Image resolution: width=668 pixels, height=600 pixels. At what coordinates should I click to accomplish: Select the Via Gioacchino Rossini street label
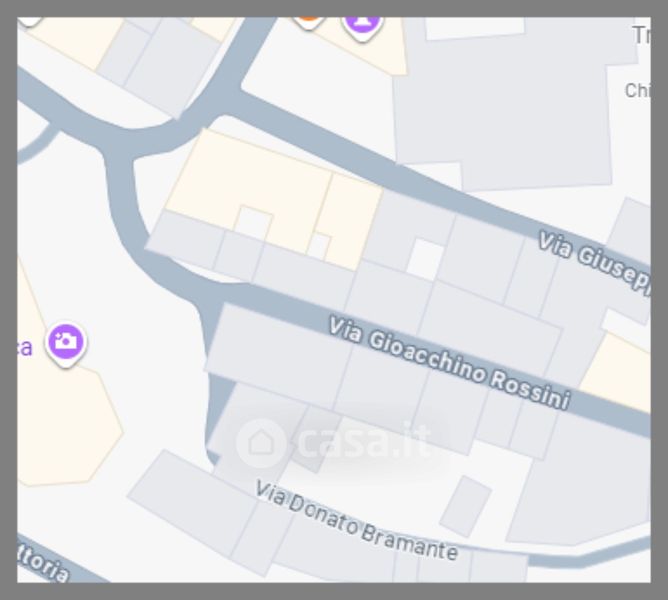click(x=449, y=363)
